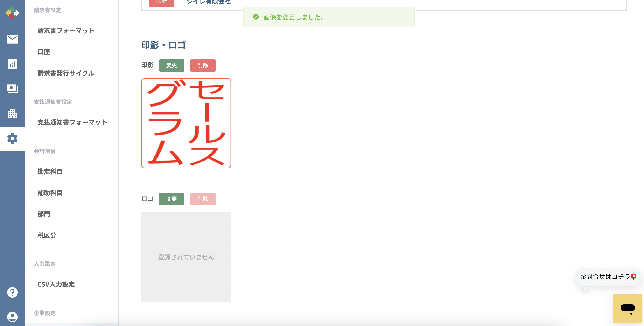The height and width of the screenshot is (326, 644).
Task: Open 支払通知書フォーマット page
Action: pos(72,122)
